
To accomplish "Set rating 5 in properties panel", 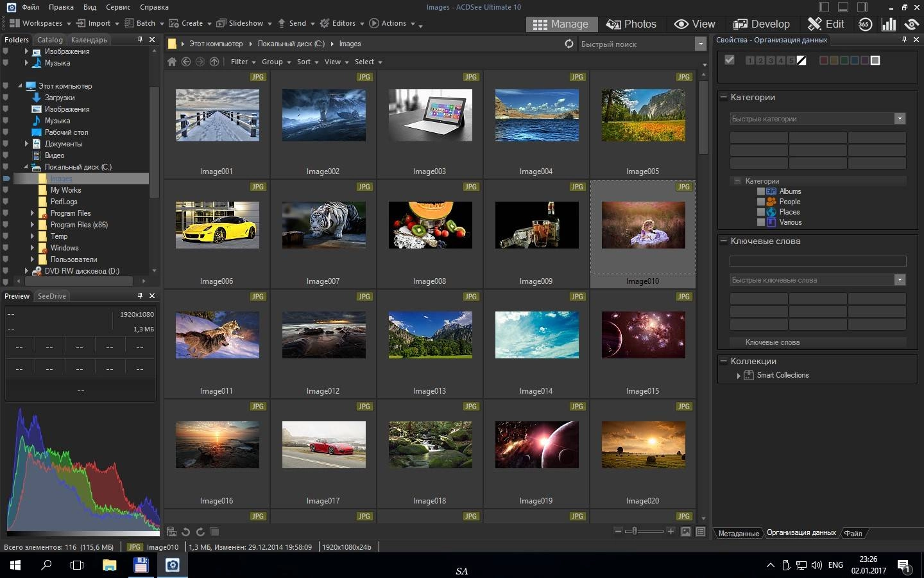I will 791,60.
